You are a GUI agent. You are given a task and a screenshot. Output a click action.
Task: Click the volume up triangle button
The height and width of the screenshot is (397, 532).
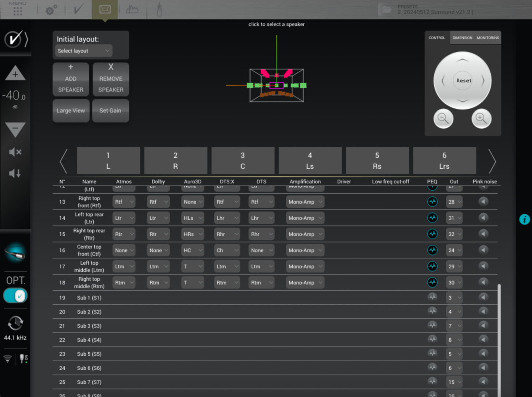tap(15, 74)
